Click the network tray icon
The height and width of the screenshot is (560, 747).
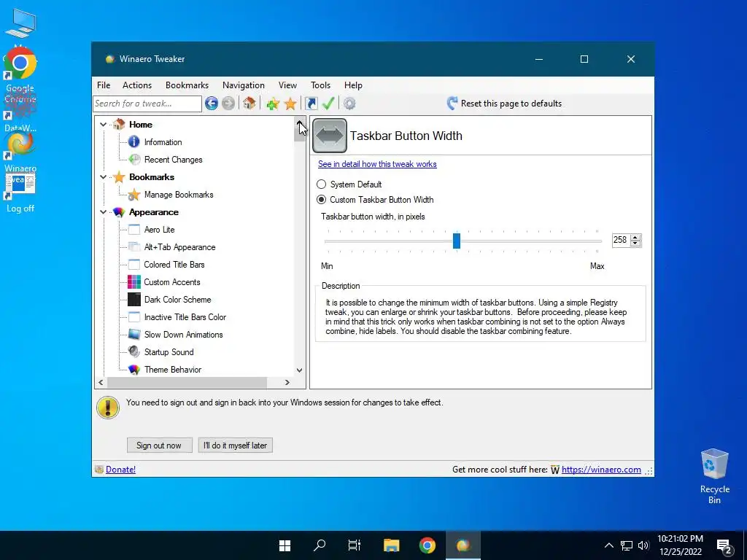pos(627,545)
